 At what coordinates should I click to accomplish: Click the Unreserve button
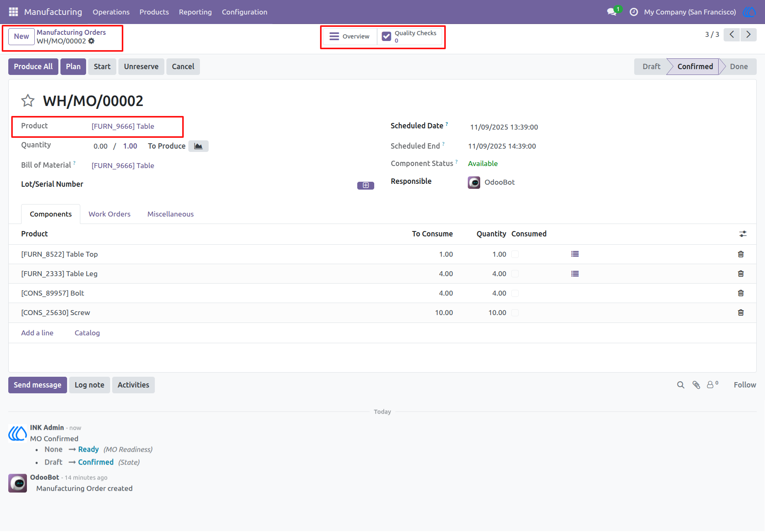141,67
